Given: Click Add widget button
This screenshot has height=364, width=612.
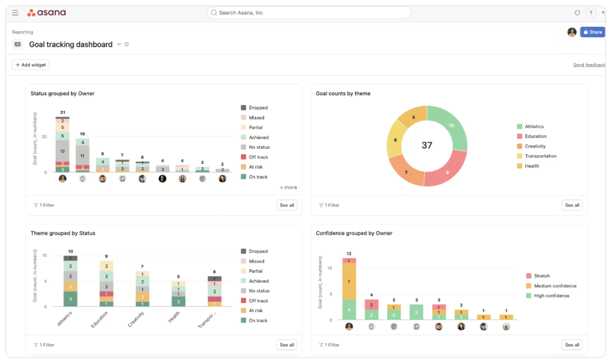Looking at the screenshot, I should pos(30,65).
